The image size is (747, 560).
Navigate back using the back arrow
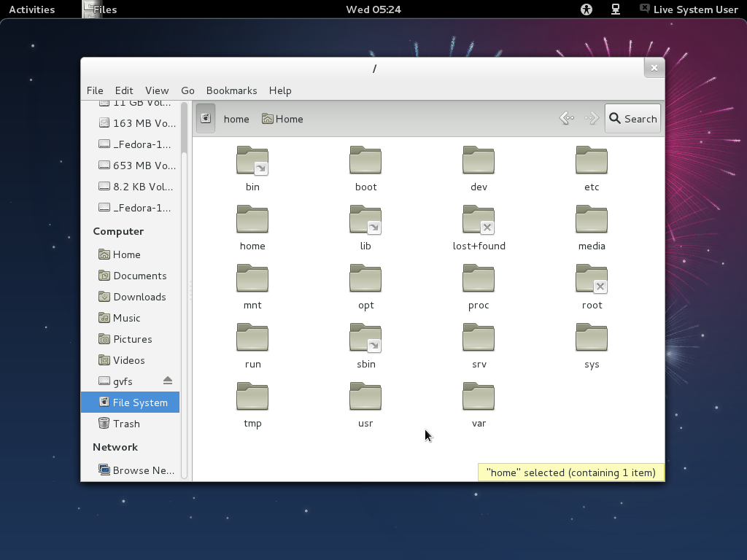(x=566, y=118)
